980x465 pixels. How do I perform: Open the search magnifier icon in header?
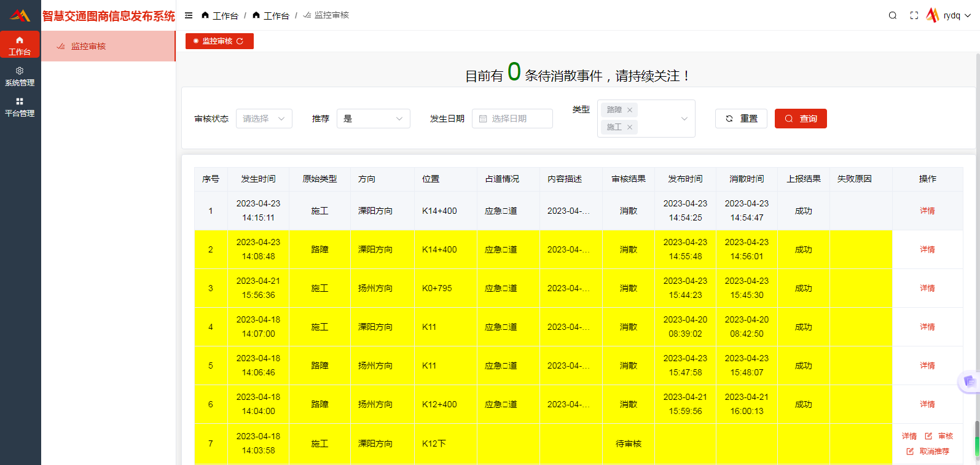tap(892, 15)
